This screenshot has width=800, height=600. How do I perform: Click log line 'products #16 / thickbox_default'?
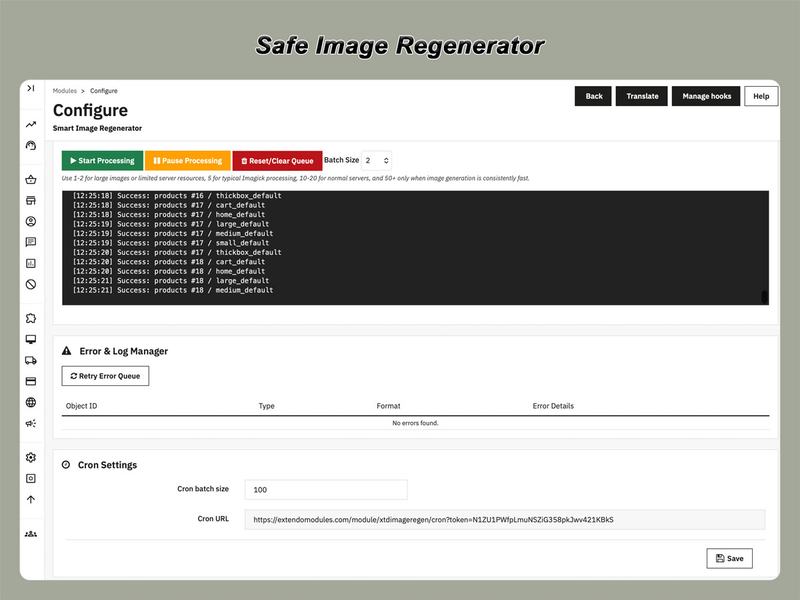tap(177, 195)
